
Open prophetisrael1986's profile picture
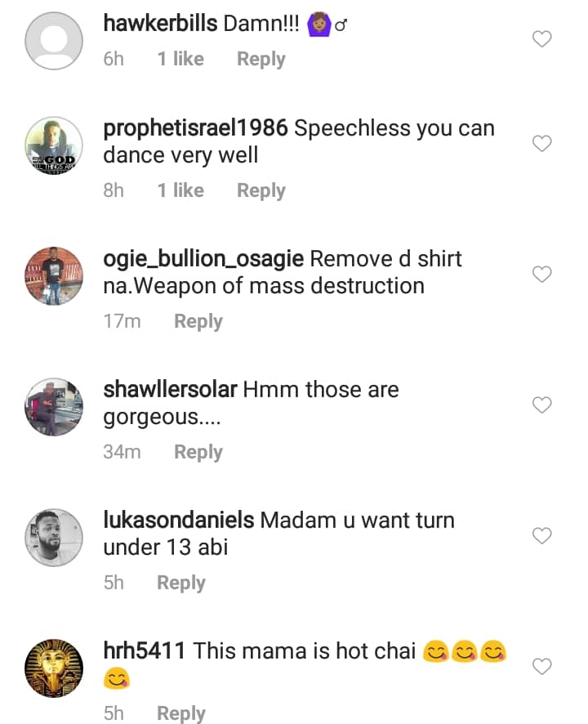point(54,145)
